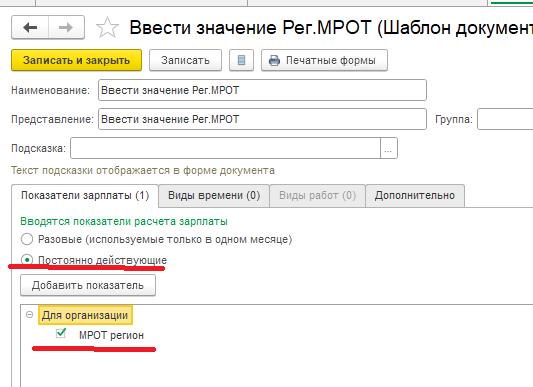Open the document list icon button
Viewport: 533px width, 387px height.
click(241, 60)
